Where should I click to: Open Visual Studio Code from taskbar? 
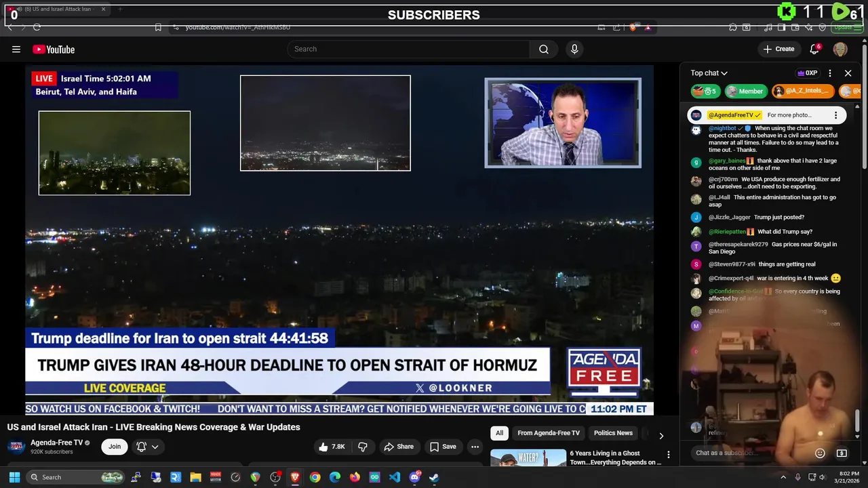(x=395, y=477)
